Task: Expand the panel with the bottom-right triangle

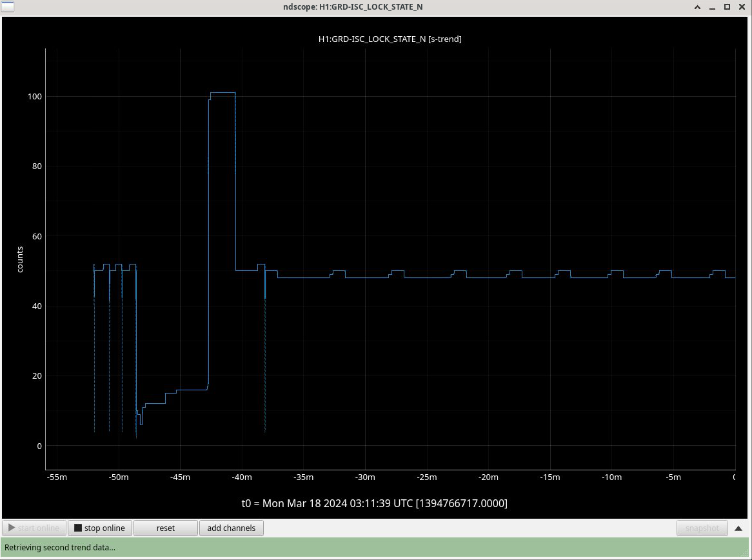Action: [738, 528]
